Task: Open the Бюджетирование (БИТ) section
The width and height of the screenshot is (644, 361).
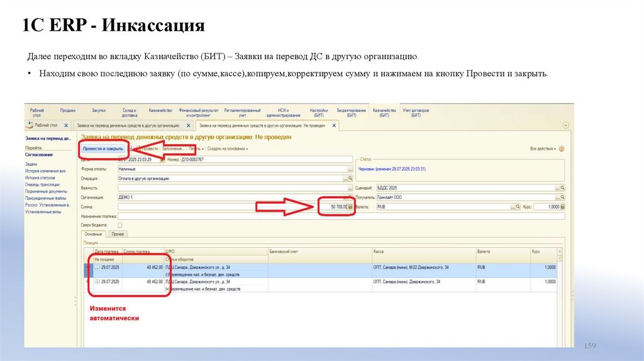Action: click(x=351, y=113)
